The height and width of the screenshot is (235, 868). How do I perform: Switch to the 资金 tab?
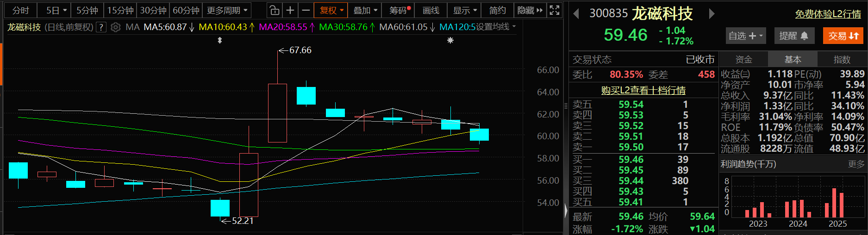click(x=743, y=60)
